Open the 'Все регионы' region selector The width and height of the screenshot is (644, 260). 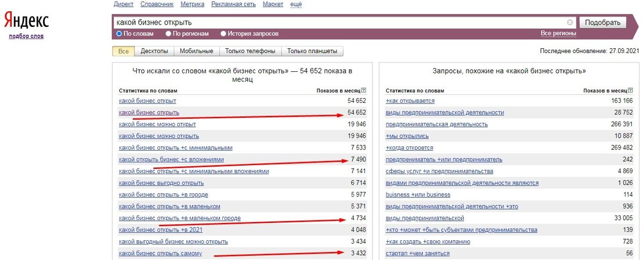559,33
